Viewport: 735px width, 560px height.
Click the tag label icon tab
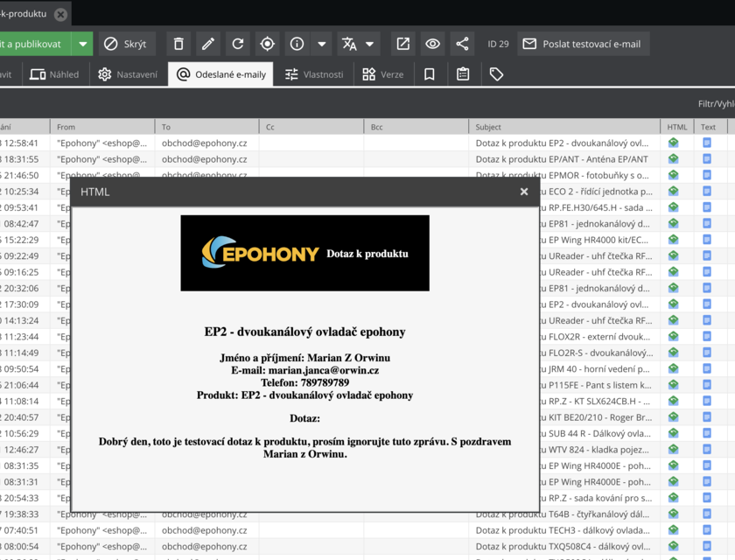tap(496, 74)
